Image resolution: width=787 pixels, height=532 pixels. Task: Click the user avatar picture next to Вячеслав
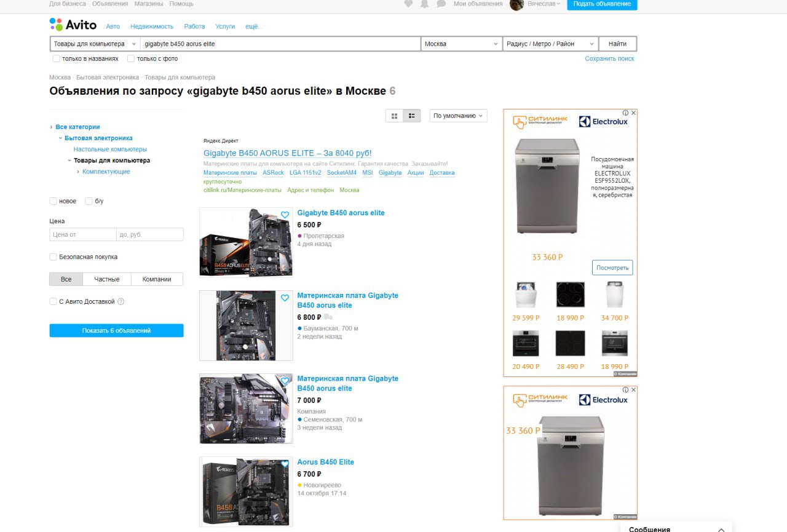[516, 4]
